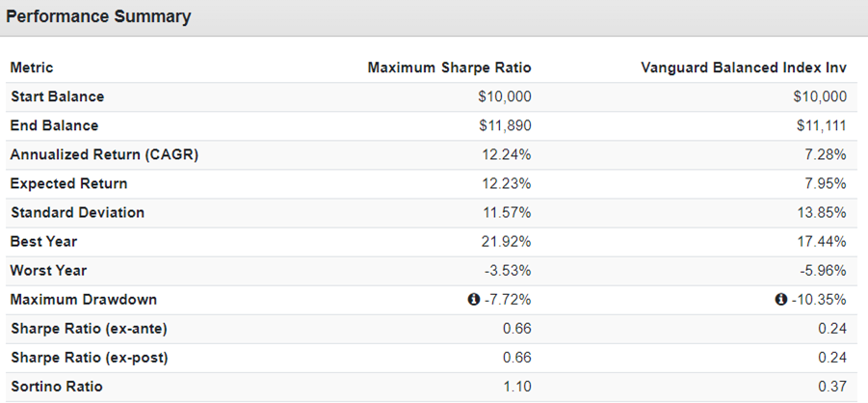Click the Sharpe Ratio (ex-ante) label

click(89, 329)
